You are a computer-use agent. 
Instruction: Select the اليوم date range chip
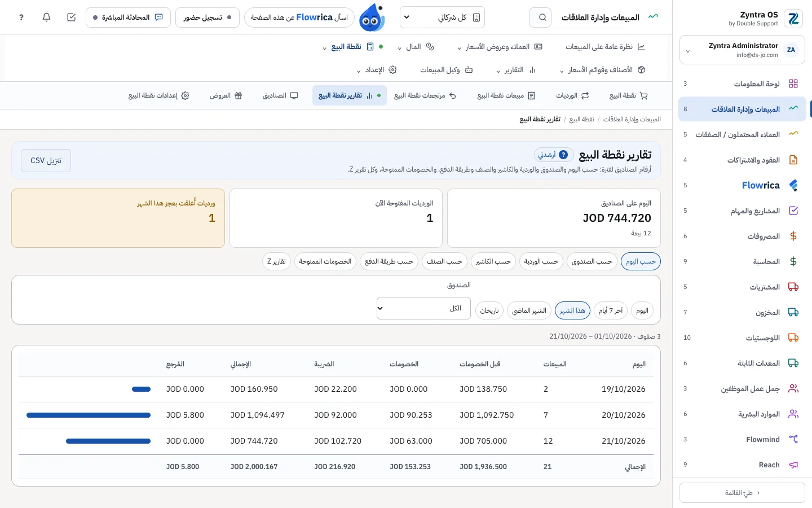click(x=642, y=310)
